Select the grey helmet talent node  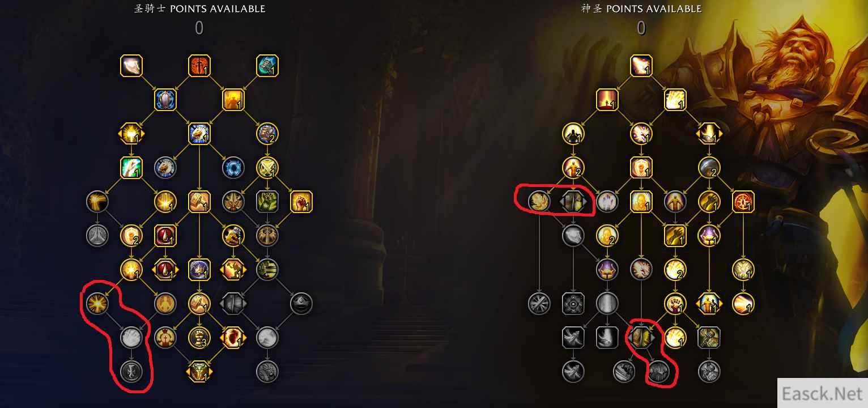pyautogui.click(x=301, y=304)
